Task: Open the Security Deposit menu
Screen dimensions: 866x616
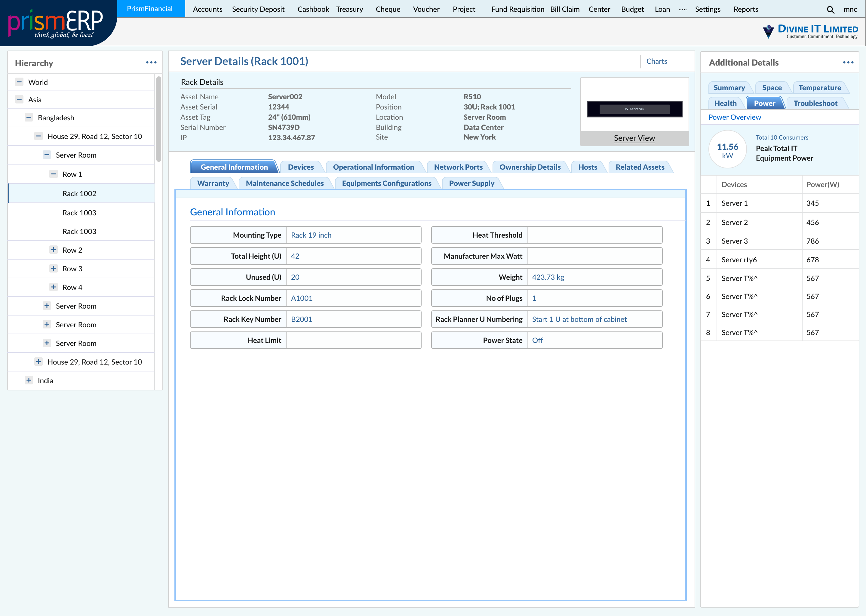Action: (x=258, y=10)
